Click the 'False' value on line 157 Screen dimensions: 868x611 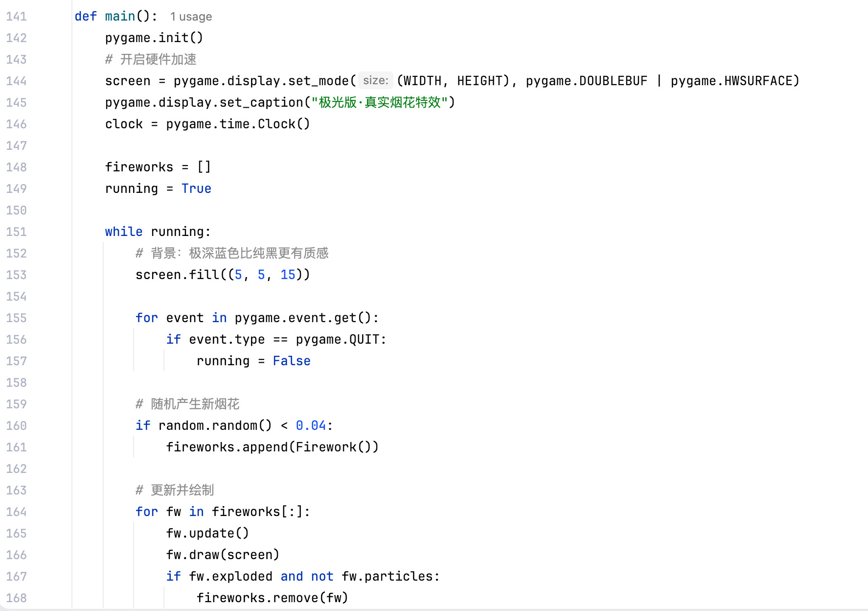[292, 361]
